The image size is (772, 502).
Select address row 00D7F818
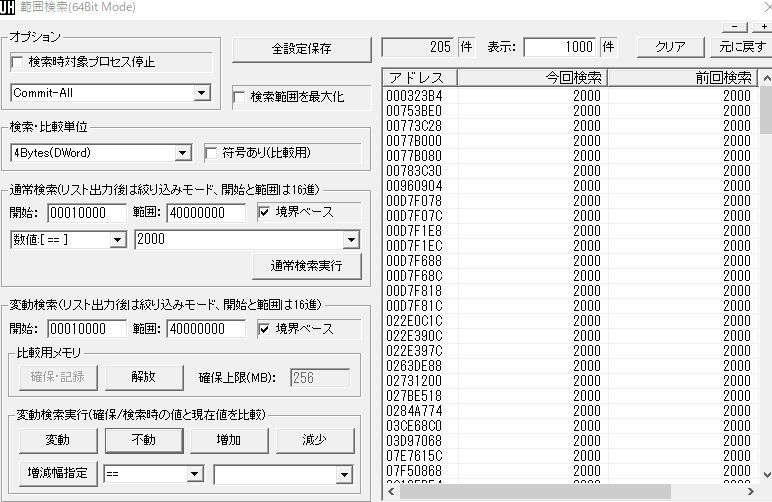click(x=571, y=291)
